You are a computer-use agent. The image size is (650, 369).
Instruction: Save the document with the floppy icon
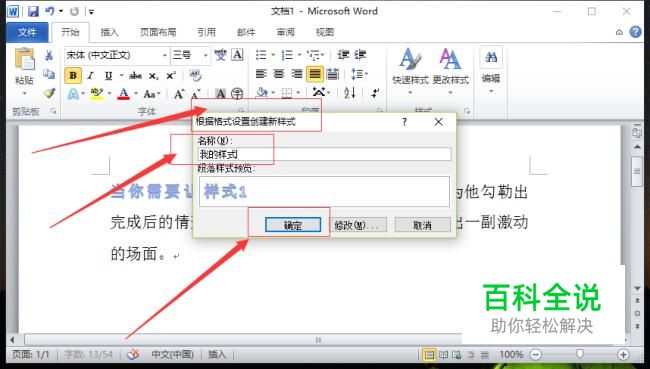33,11
